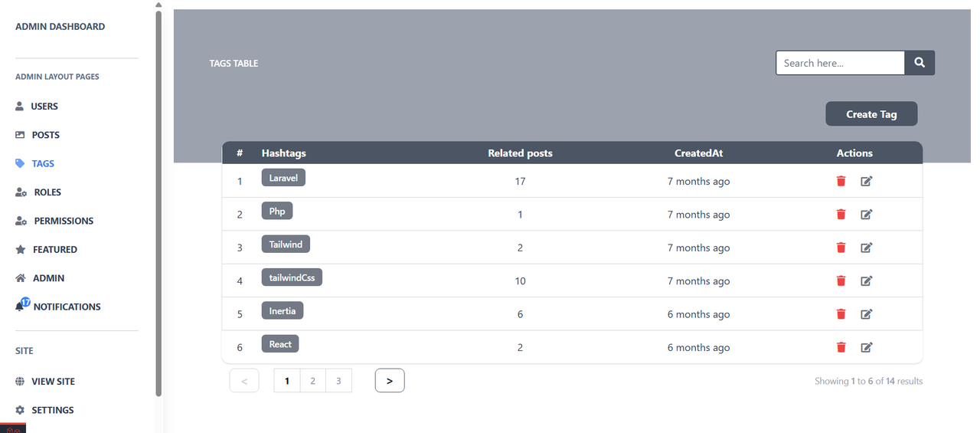Edit the Inertia tag with pencil icon
The height and width of the screenshot is (433, 980).
click(867, 314)
